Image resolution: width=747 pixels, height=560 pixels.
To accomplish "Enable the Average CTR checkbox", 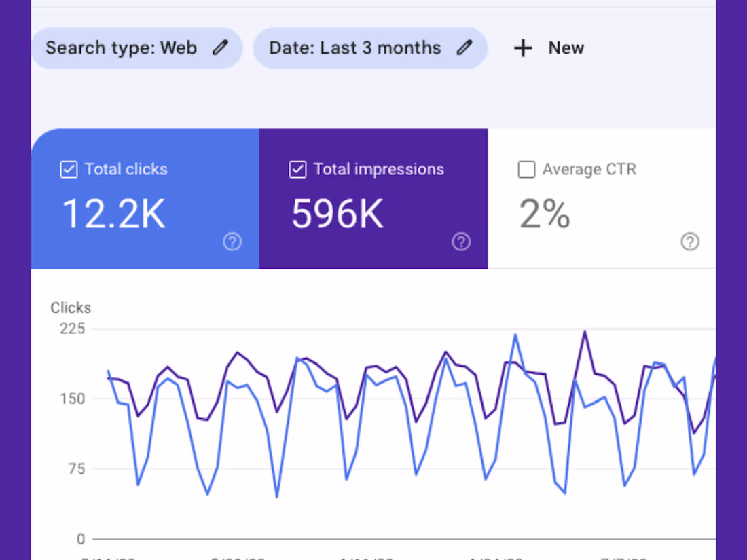I will (526, 170).
